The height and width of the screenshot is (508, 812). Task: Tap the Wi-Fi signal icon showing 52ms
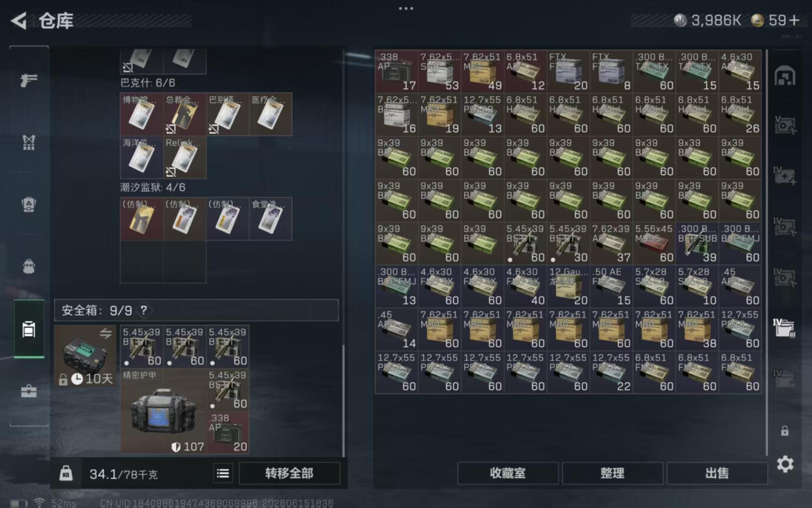39,503
